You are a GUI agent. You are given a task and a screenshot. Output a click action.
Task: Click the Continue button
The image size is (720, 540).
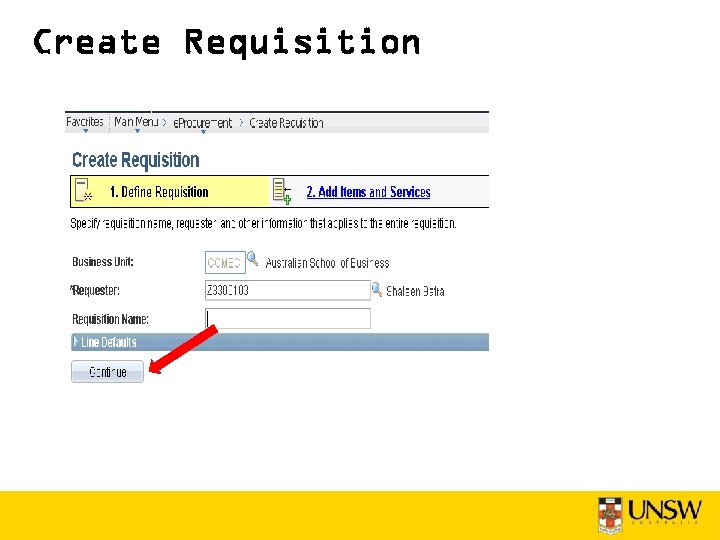click(107, 371)
